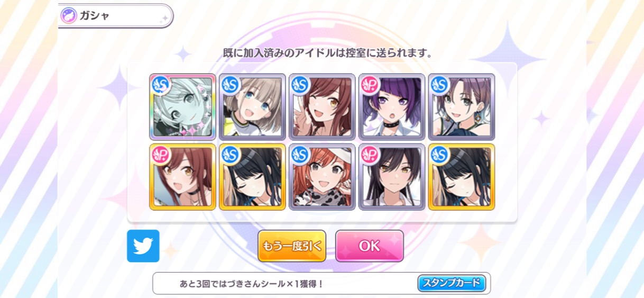Open the スタンプカード stamp card

(x=452, y=283)
